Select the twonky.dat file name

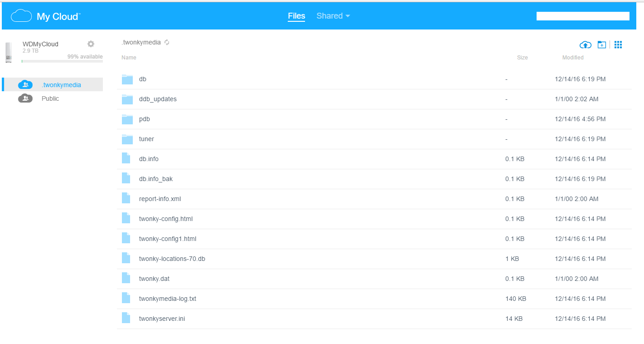154,279
